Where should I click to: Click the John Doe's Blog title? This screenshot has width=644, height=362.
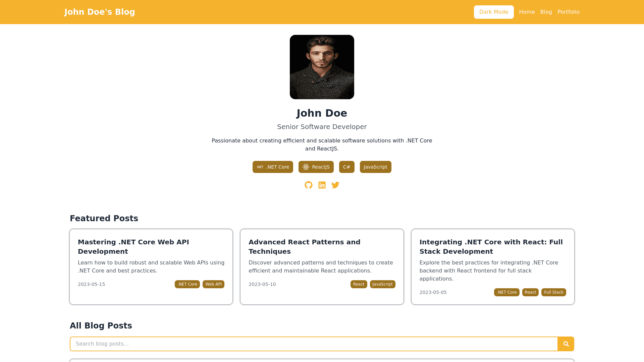pos(100,12)
